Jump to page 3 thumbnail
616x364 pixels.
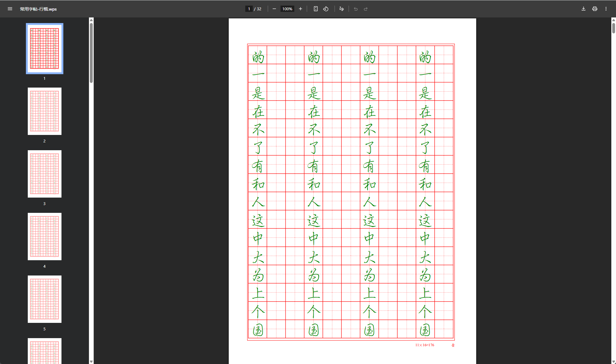(45, 174)
